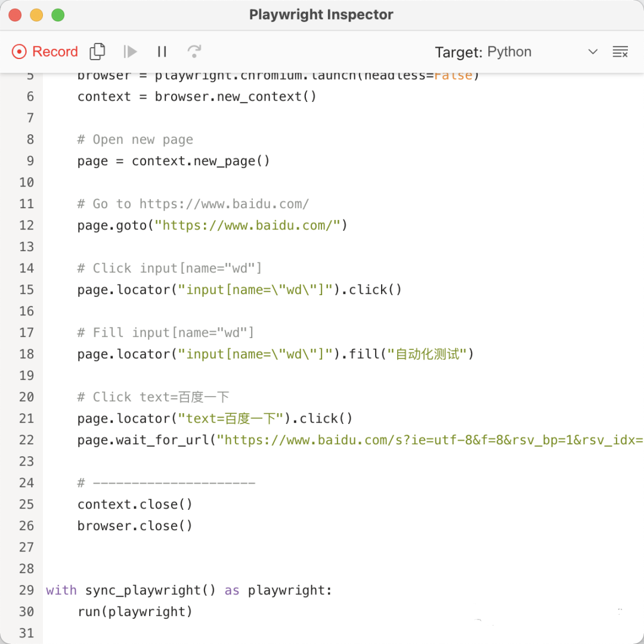
Task: Click the page.goto baidu.com line
Action: click(212, 225)
